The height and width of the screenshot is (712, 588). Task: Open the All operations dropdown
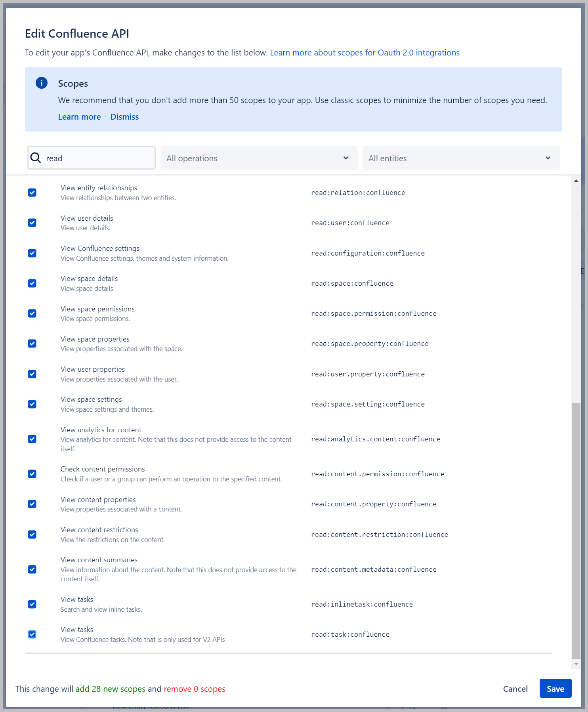click(259, 158)
